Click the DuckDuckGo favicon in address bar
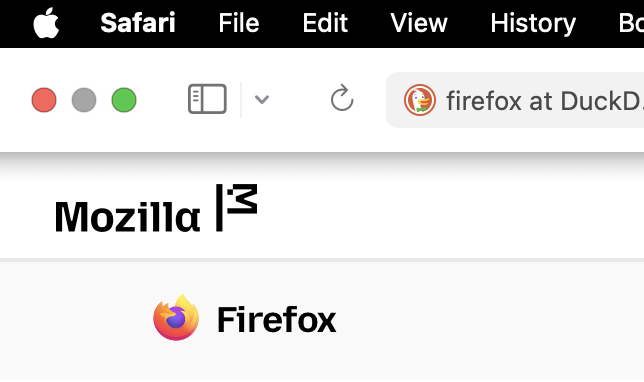The width and height of the screenshot is (644, 382). coord(420,100)
